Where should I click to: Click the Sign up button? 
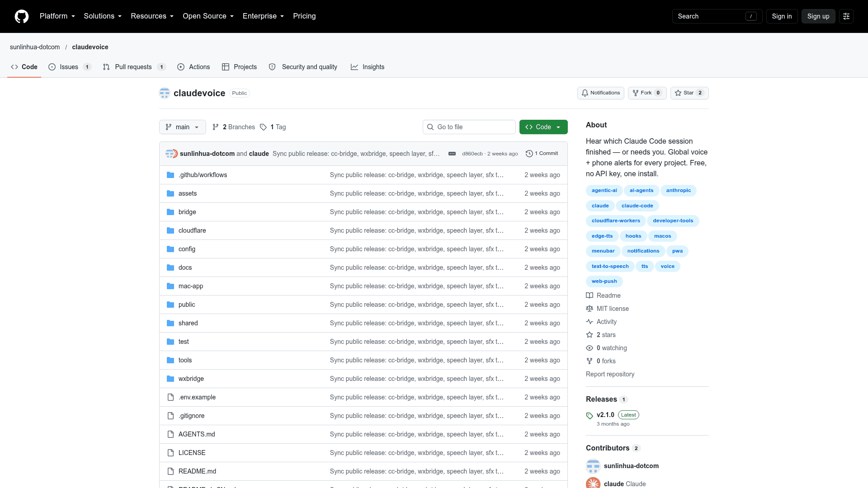click(818, 16)
